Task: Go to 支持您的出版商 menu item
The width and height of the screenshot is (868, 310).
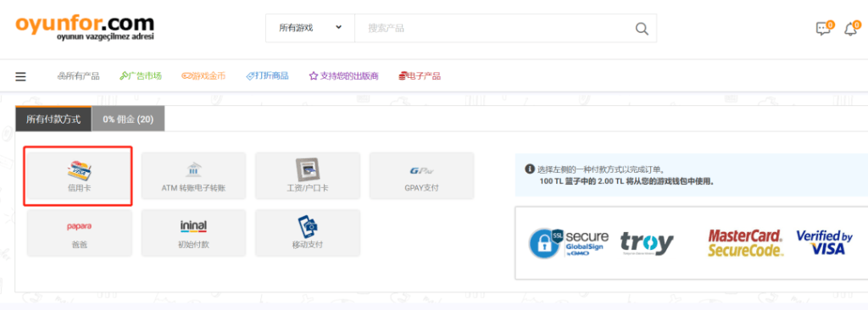Action: click(x=344, y=76)
